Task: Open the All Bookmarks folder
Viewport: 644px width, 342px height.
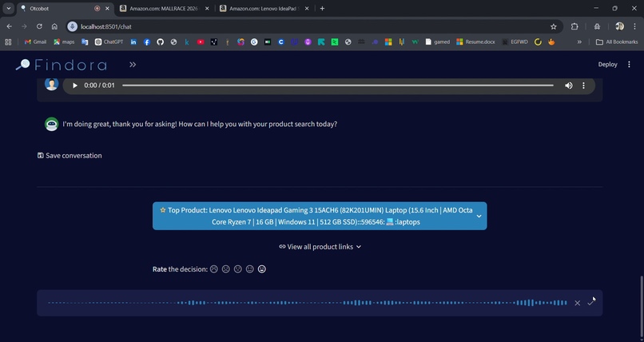Action: (617, 42)
